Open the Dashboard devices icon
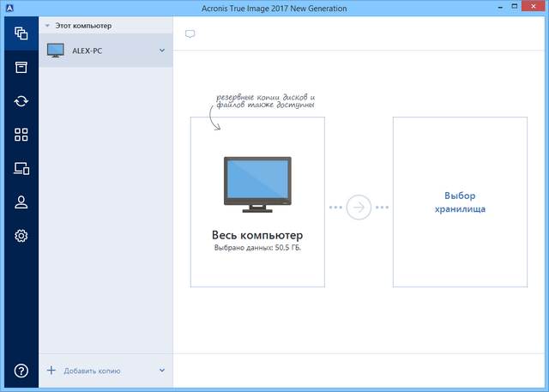549x392 pixels. (x=19, y=168)
